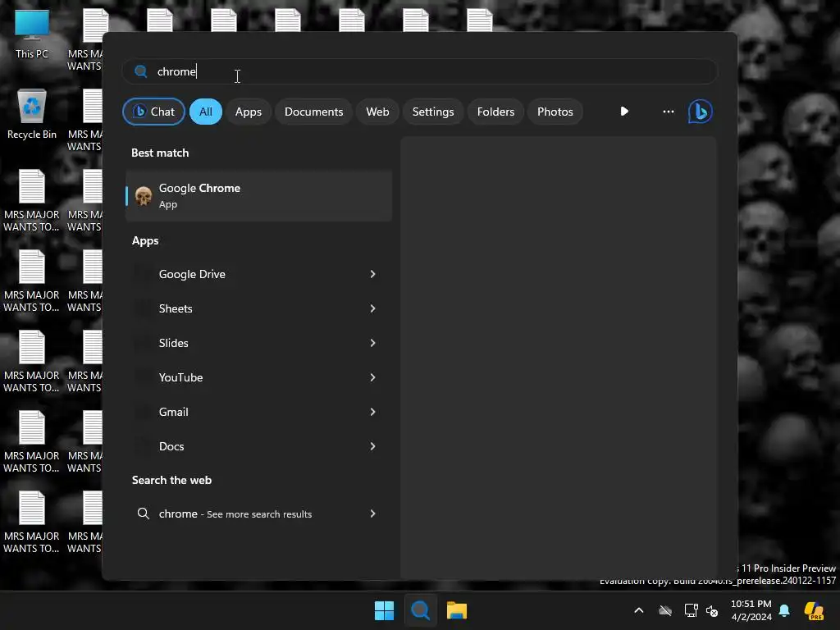Click the OneDrive cloud tray icon
This screenshot has height=630, width=840.
coord(665,610)
